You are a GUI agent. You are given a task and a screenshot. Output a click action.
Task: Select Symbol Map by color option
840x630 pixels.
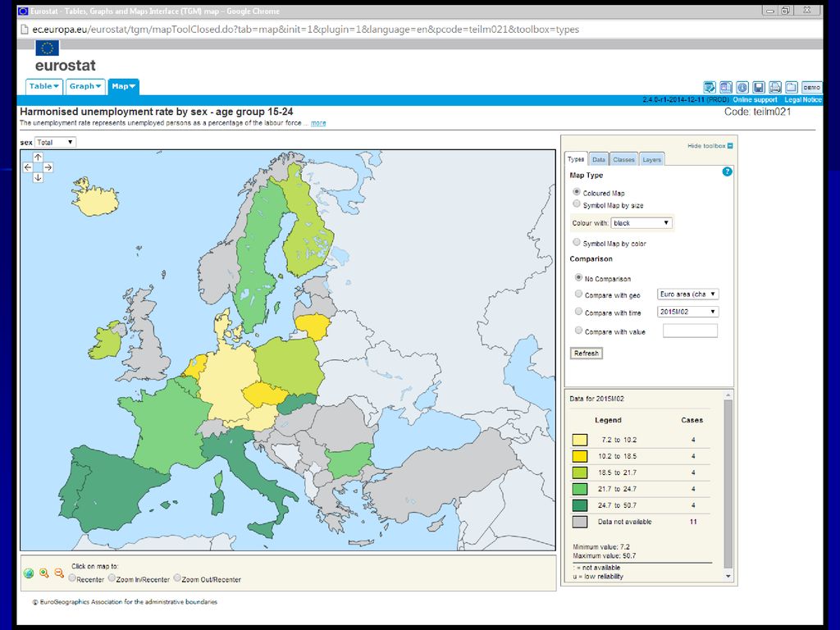click(x=577, y=242)
